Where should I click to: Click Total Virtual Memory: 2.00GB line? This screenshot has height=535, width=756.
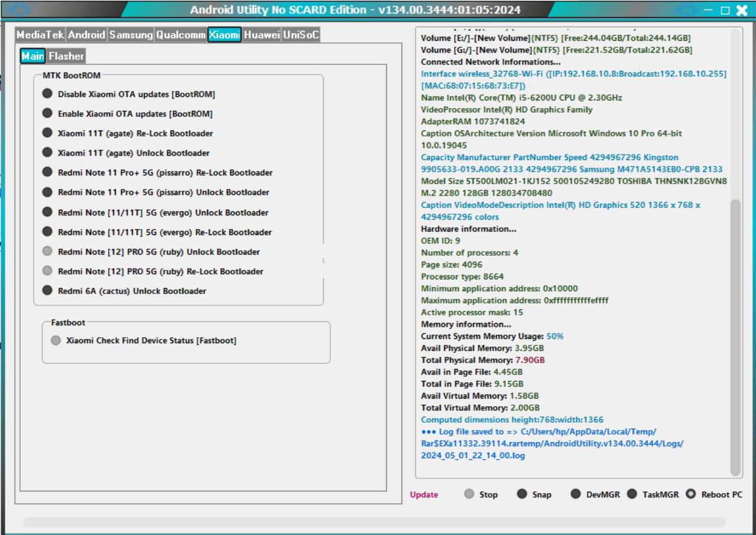coord(480,408)
